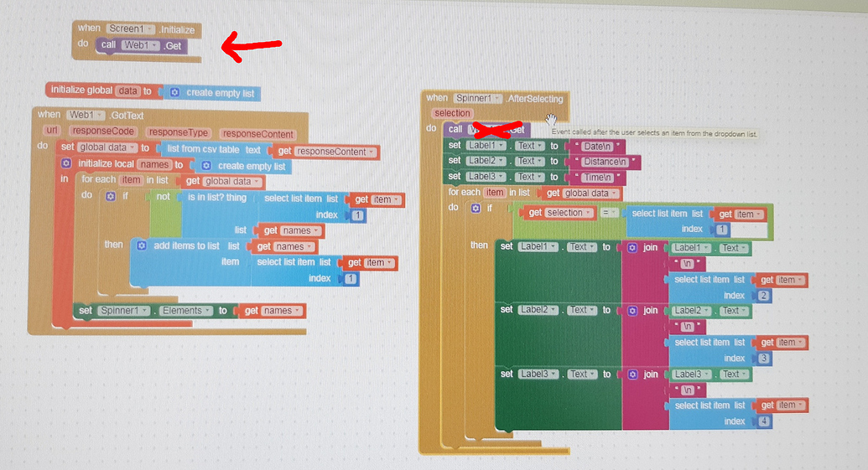Image resolution: width=868 pixels, height=470 pixels.
Task: Click join gear in the set Label3 row
Action: (x=632, y=374)
